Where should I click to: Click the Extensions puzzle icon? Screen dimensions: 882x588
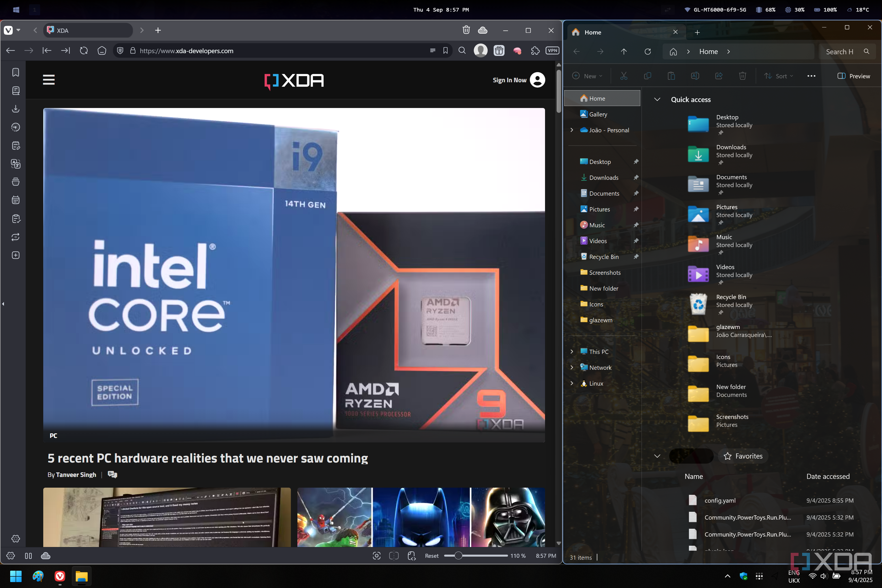click(535, 51)
